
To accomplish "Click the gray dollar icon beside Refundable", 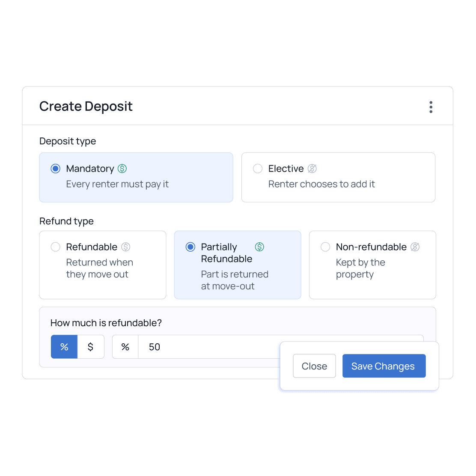I will point(126,247).
